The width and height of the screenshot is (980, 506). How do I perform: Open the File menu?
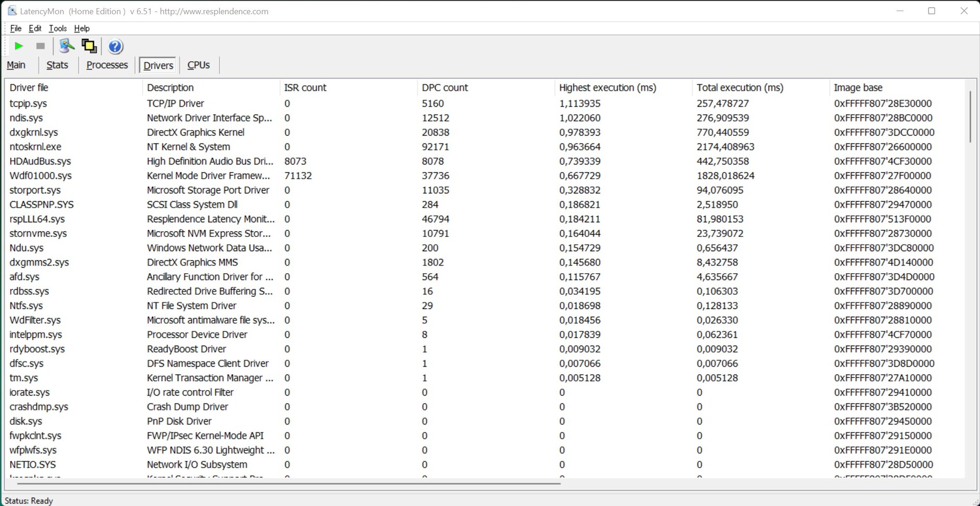[x=15, y=29]
